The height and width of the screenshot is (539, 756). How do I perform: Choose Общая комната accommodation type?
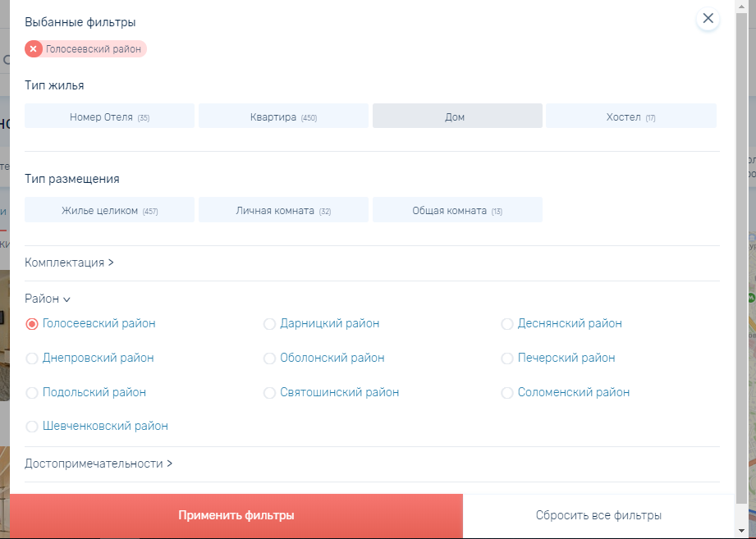click(457, 210)
